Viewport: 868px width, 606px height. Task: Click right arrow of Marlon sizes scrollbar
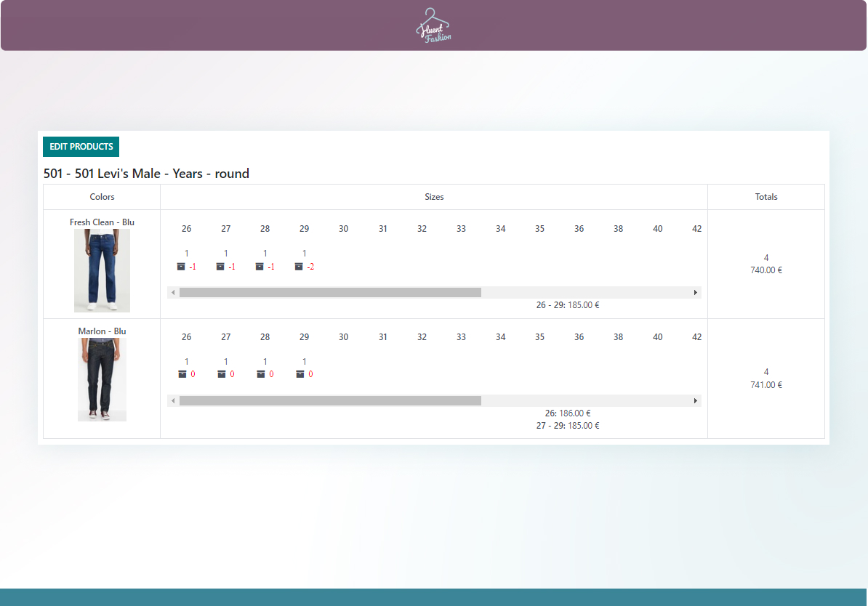(x=696, y=400)
